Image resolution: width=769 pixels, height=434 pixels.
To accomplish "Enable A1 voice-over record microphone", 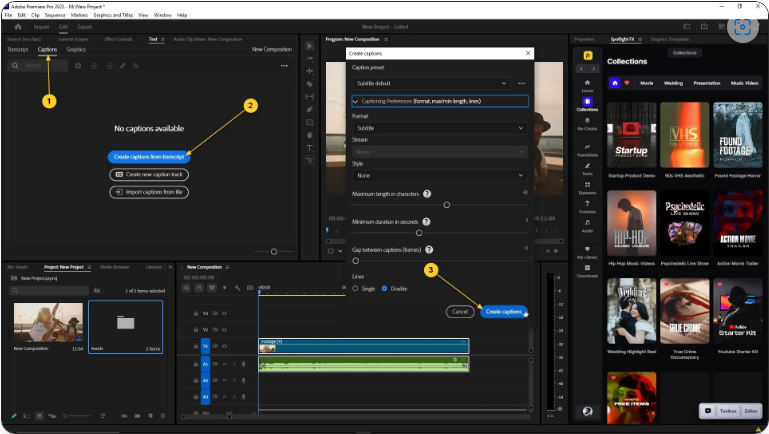I will 243,364.
